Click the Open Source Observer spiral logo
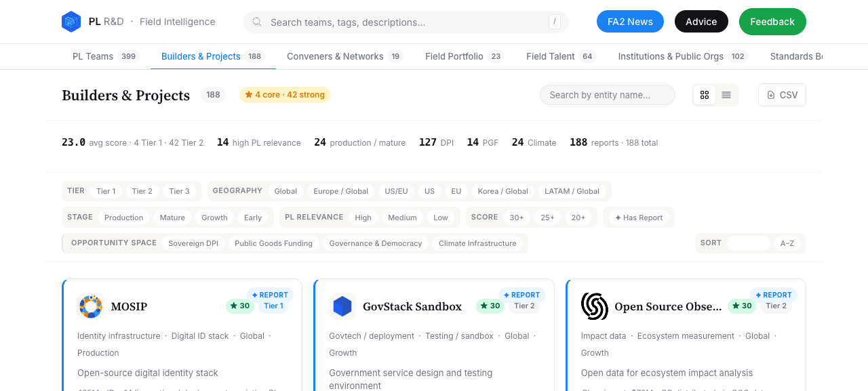This screenshot has height=391, width=868. point(595,306)
